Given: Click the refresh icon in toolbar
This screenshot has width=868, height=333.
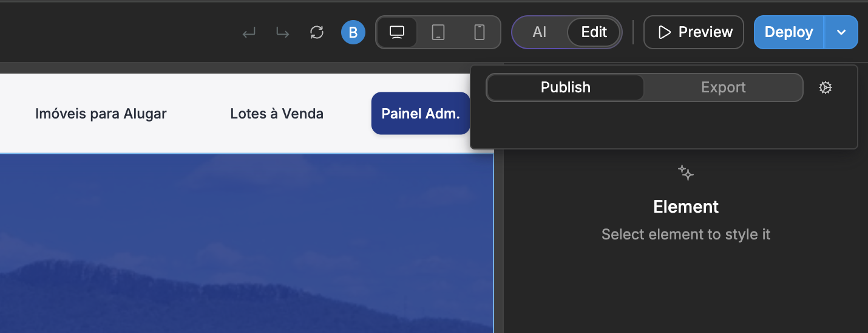Looking at the screenshot, I should pos(317,32).
